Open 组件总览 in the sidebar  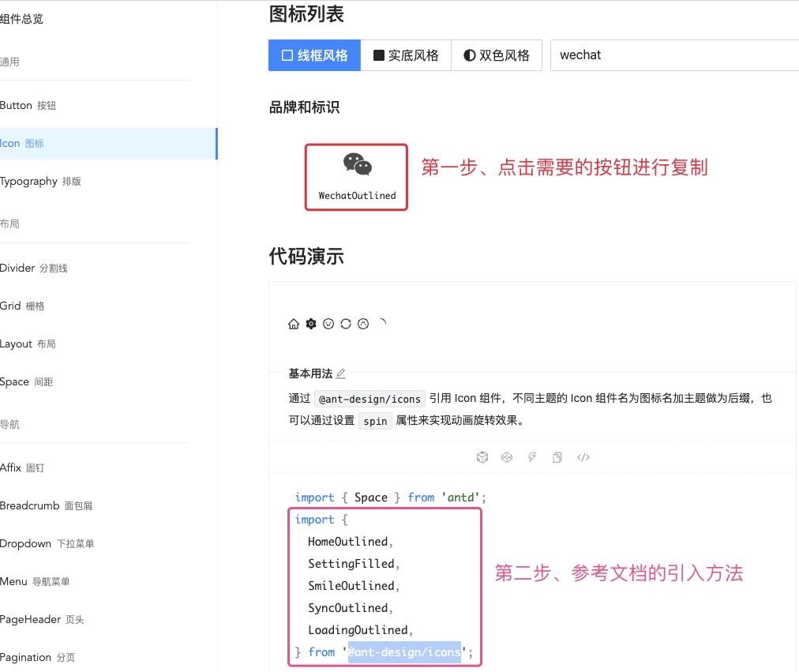(x=21, y=20)
